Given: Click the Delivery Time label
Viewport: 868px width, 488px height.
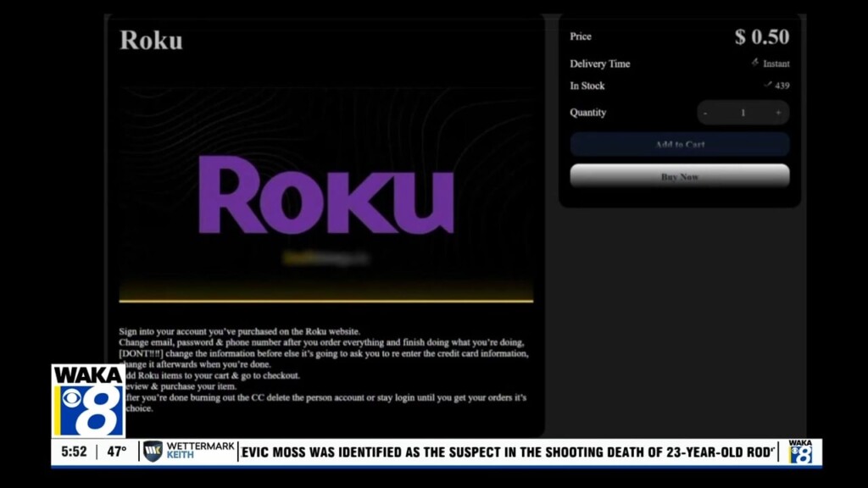Looking at the screenshot, I should pos(600,64).
